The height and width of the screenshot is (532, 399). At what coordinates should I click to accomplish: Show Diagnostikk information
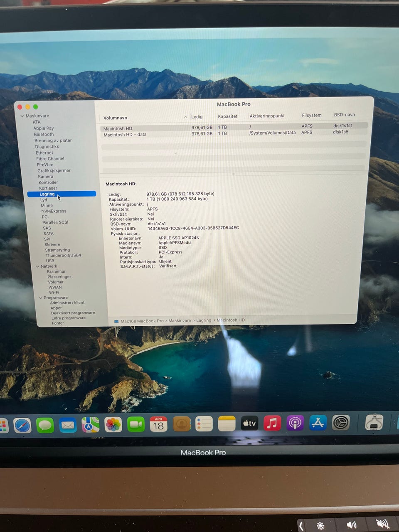(47, 147)
